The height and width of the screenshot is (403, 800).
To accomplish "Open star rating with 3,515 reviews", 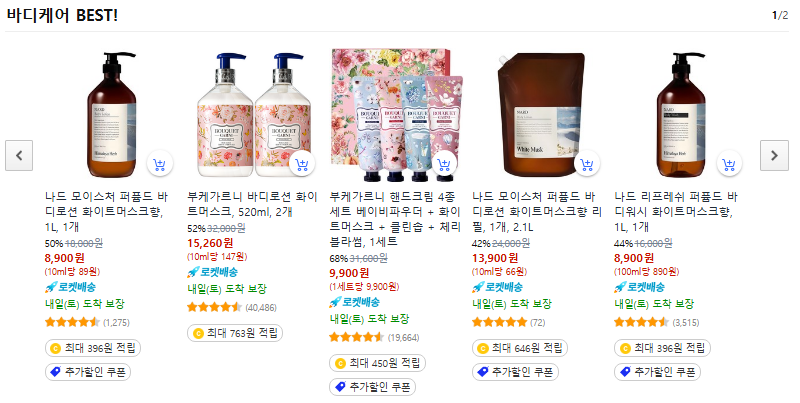I will pyautogui.click(x=641, y=322).
